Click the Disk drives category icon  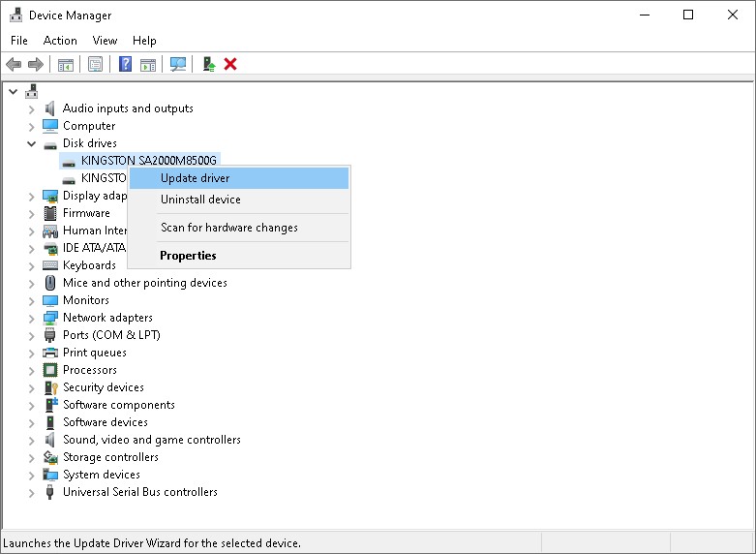(50, 144)
